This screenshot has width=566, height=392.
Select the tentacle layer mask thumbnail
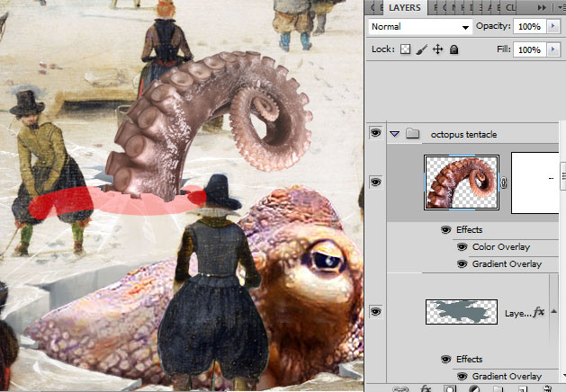(x=535, y=183)
